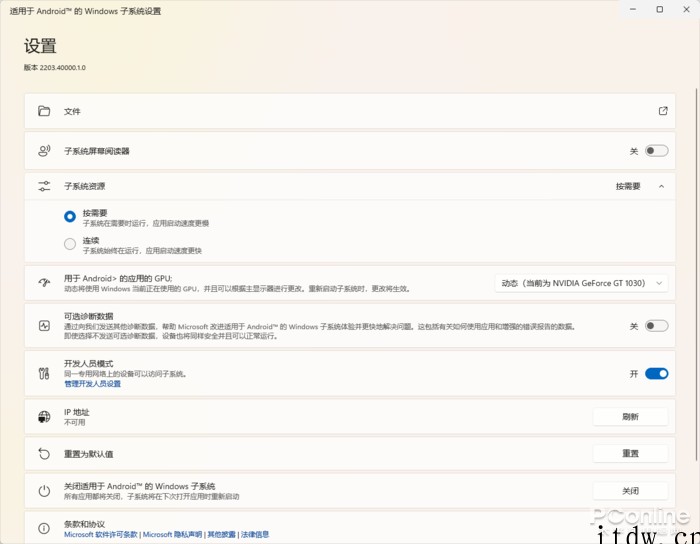Click the GPU gauge icon
Screen dimensions: 700x544
pyautogui.click(x=44, y=283)
